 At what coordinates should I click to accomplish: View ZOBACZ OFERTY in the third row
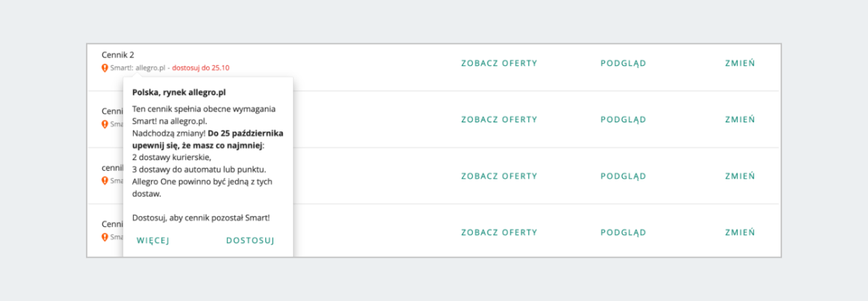(x=499, y=176)
